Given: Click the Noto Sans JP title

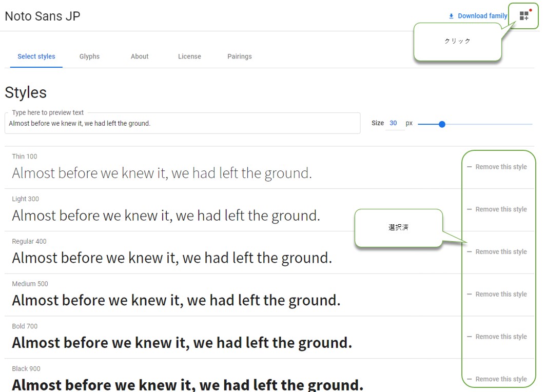Looking at the screenshot, I should 43,16.
